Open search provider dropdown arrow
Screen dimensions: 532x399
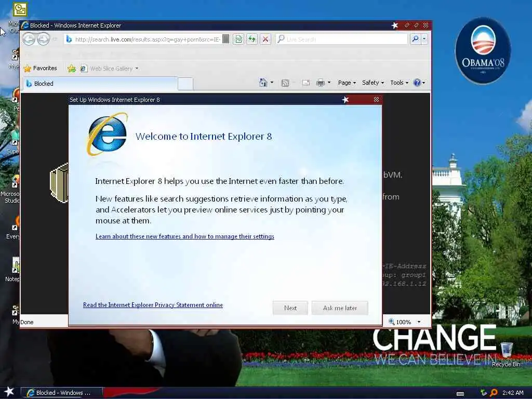click(x=424, y=39)
